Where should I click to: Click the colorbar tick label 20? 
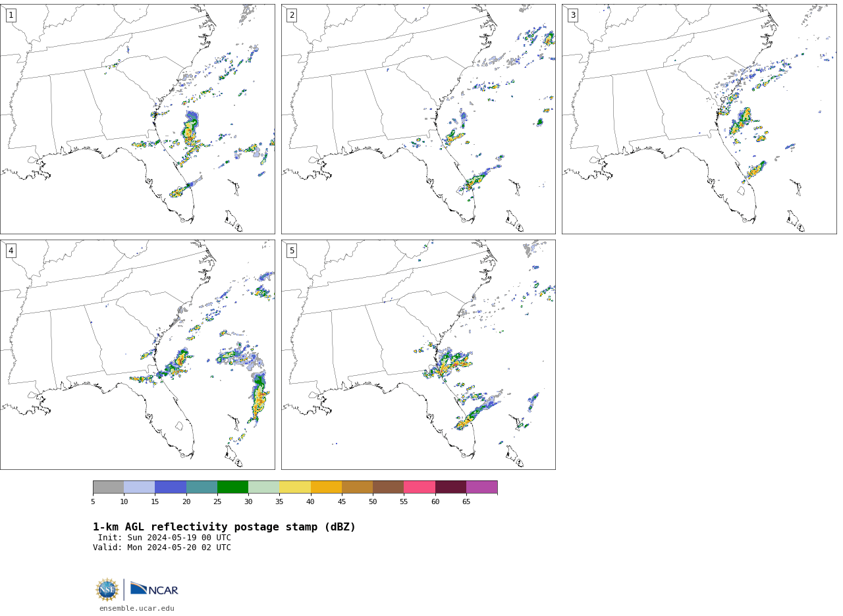tap(186, 501)
